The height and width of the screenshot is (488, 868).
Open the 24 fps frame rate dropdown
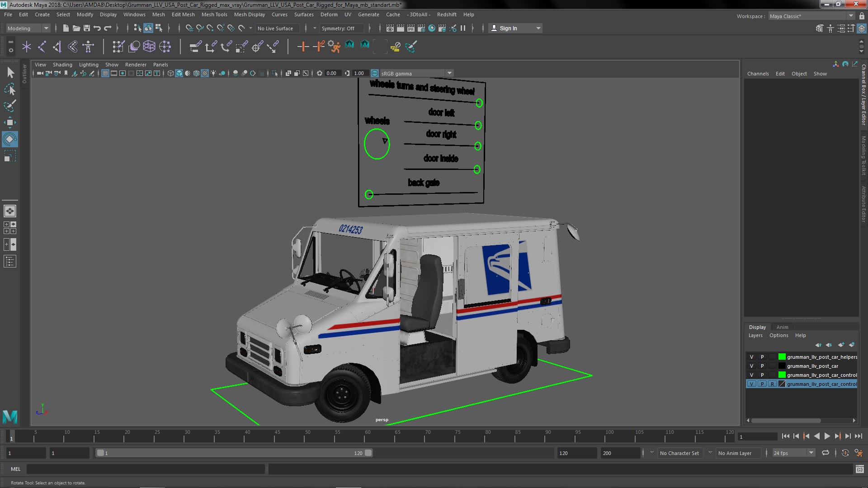tap(793, 453)
